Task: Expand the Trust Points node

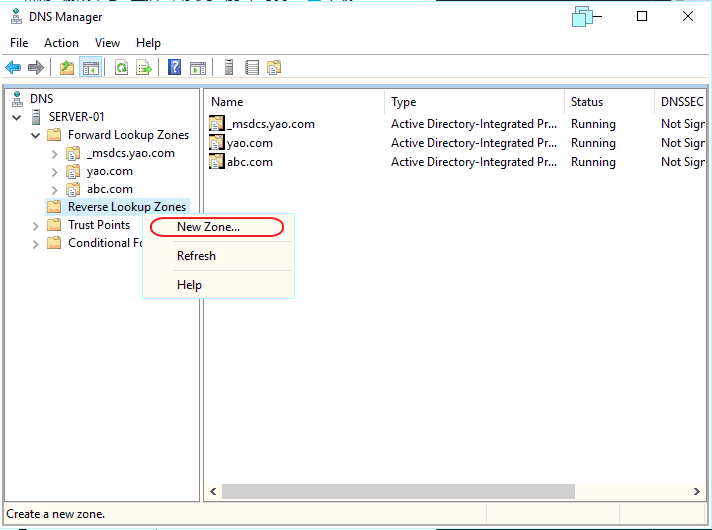Action: 35,226
